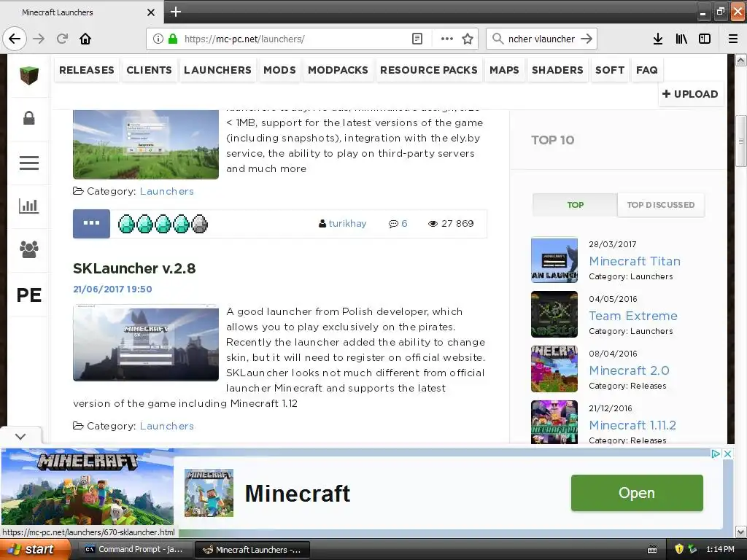The width and height of the screenshot is (747, 560).
Task: Open Launchers category above turikhay's rating bar
Action: click(167, 191)
